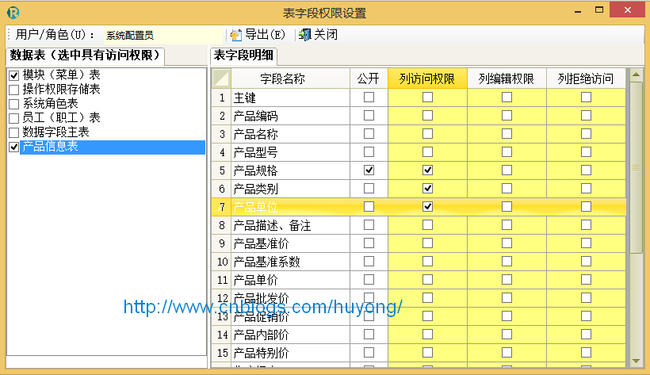The width and height of the screenshot is (650, 375).
Task: Click the grid scrollbar down arrow
Action: coord(635,361)
